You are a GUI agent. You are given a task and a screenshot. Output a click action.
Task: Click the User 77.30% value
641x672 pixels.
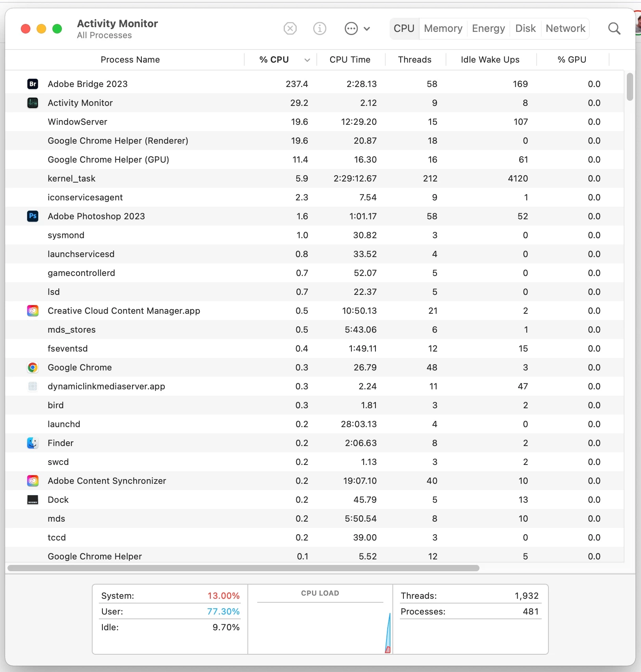click(223, 611)
